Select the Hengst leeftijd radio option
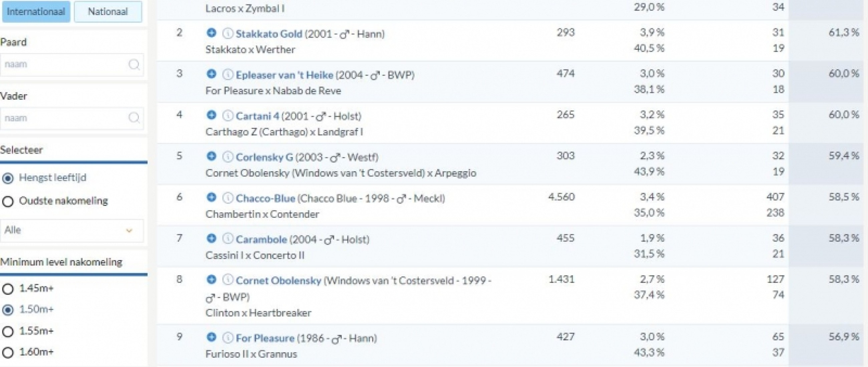Screen dimensions: 868x367 [8, 178]
